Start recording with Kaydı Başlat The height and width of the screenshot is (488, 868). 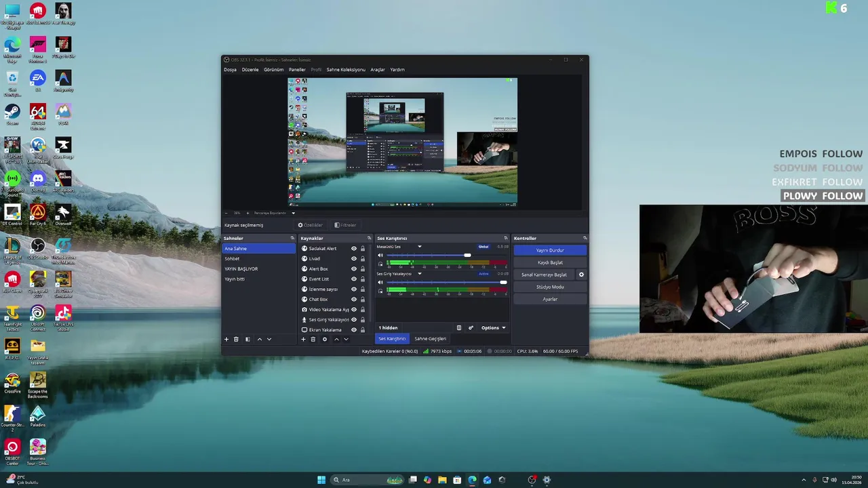(550, 262)
